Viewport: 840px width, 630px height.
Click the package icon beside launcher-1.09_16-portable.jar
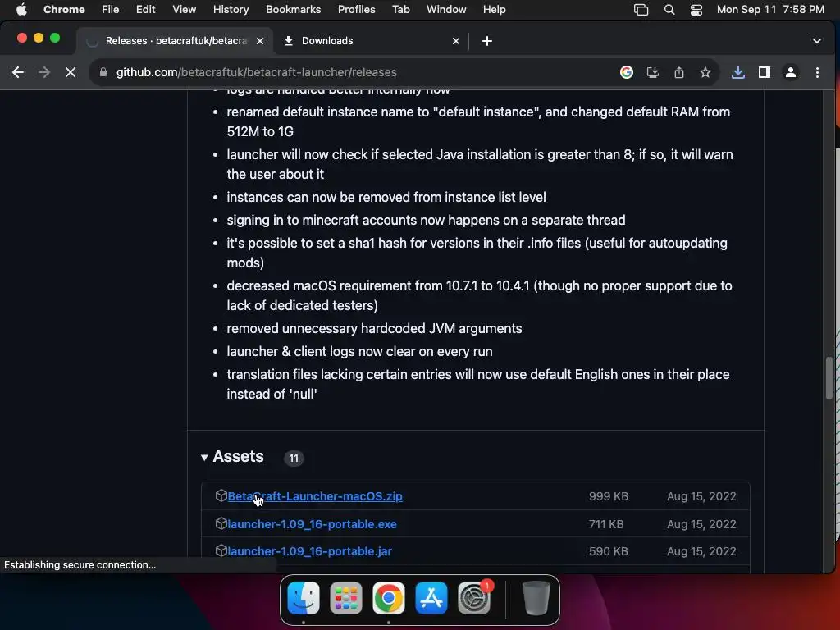click(x=221, y=550)
